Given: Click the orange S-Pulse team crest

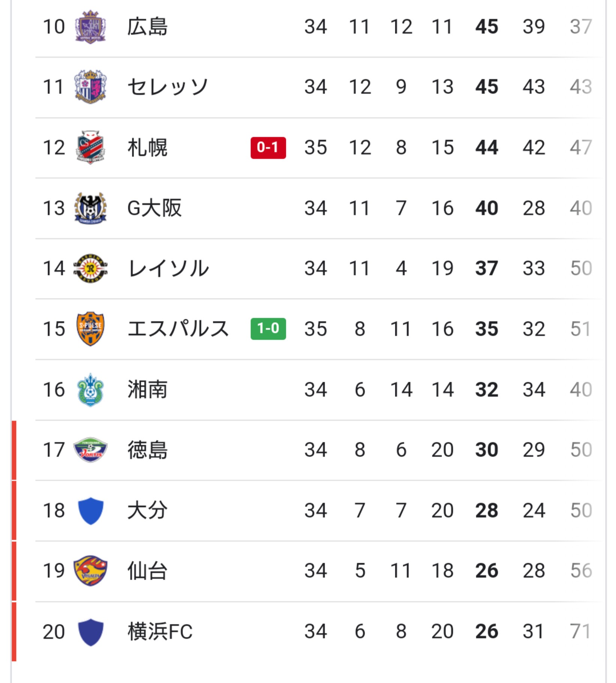Looking at the screenshot, I should 90,329.
